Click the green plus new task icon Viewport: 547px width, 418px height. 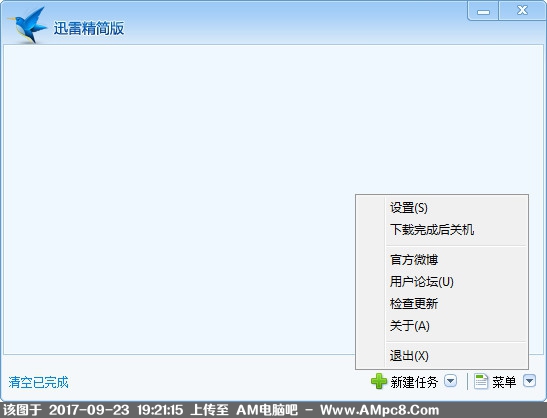coord(379,381)
